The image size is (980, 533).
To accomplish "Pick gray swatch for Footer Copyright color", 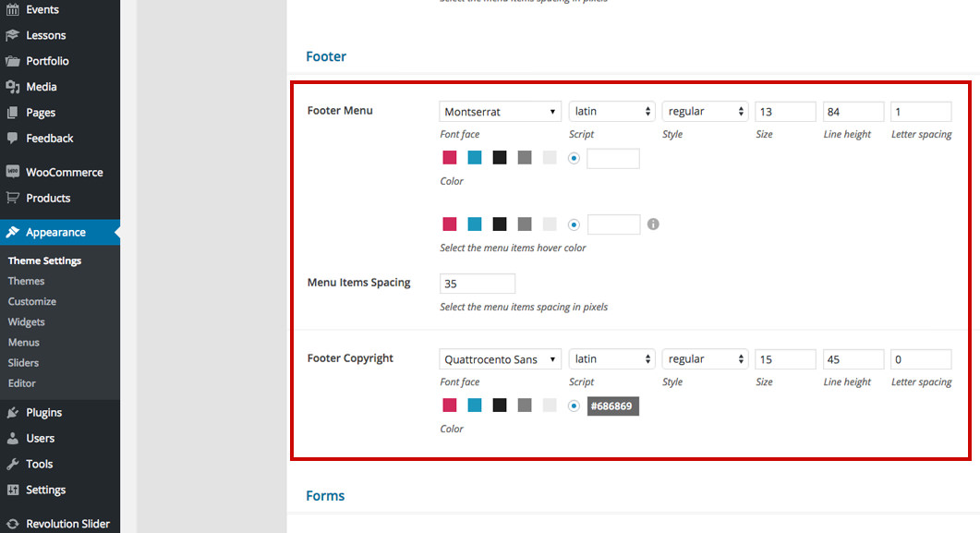I will (525, 406).
